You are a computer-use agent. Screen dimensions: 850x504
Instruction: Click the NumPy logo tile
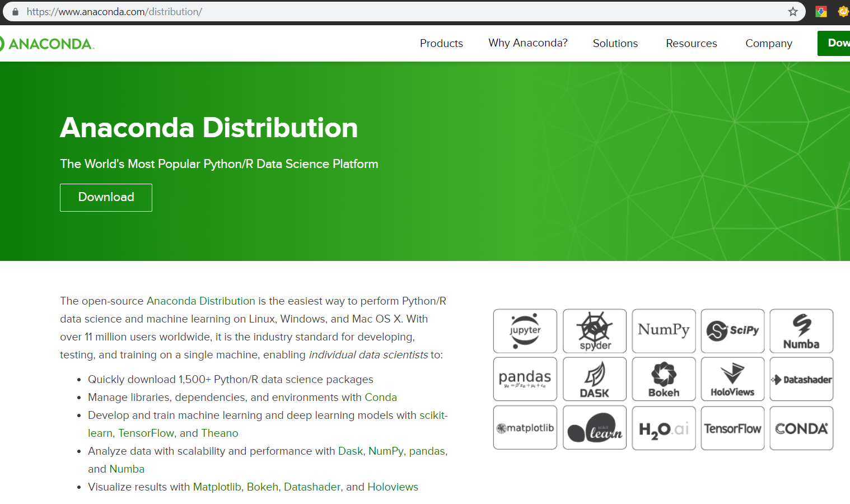(x=664, y=331)
